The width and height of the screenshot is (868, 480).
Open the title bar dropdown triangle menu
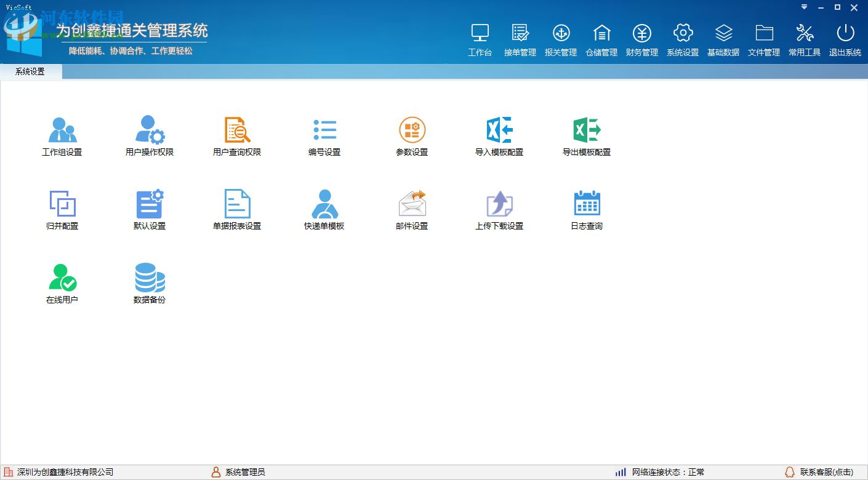[804, 7]
